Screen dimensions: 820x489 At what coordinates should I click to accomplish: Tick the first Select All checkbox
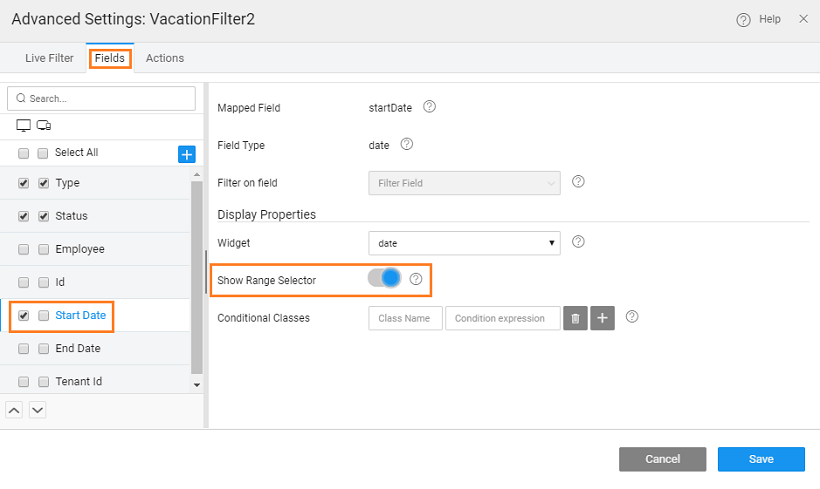23,154
